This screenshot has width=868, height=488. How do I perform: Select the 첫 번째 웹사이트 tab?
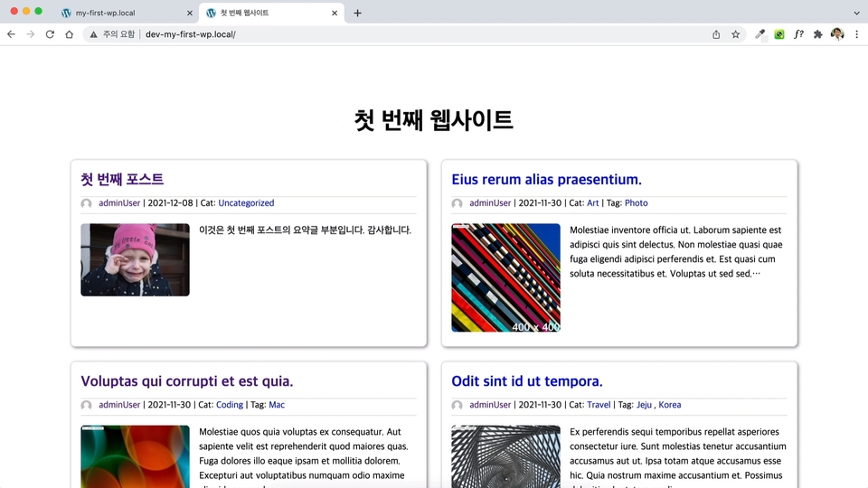pos(271,13)
